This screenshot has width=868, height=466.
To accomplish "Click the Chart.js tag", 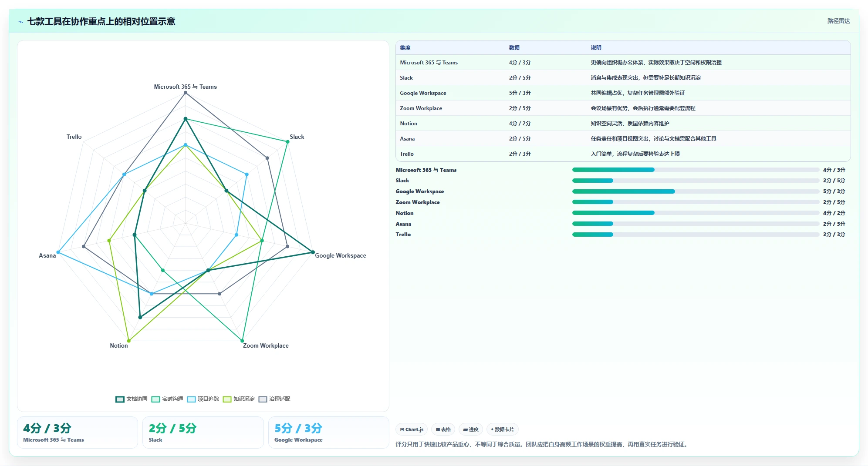I will (x=412, y=429).
